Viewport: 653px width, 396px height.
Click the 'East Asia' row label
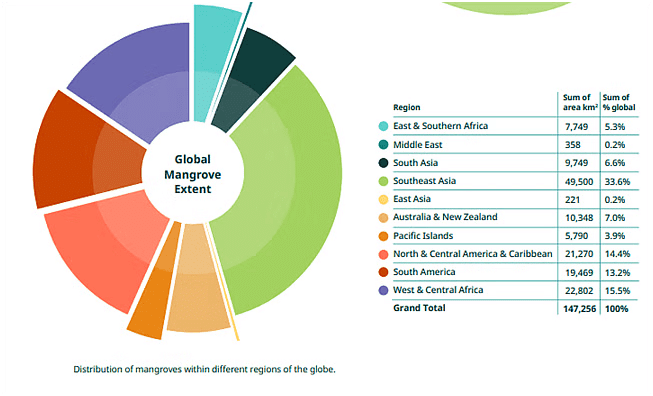[411, 199]
